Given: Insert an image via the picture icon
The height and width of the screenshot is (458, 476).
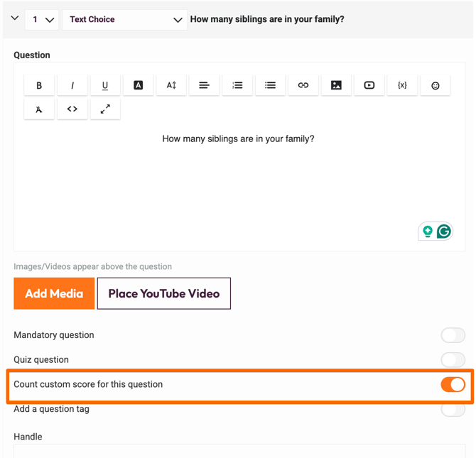Looking at the screenshot, I should 336,85.
